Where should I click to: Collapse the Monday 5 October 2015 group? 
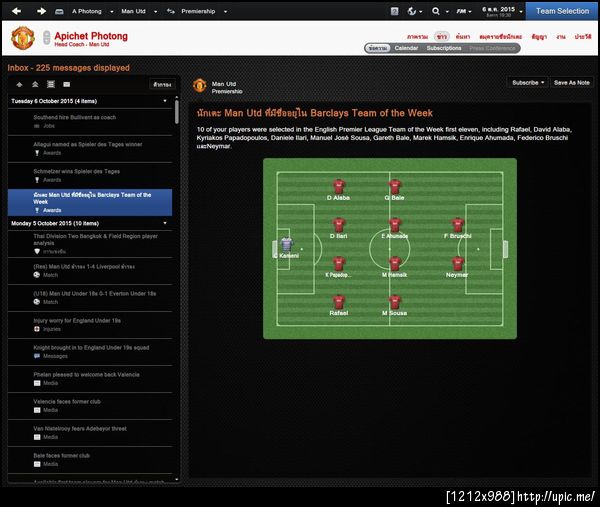[165, 223]
